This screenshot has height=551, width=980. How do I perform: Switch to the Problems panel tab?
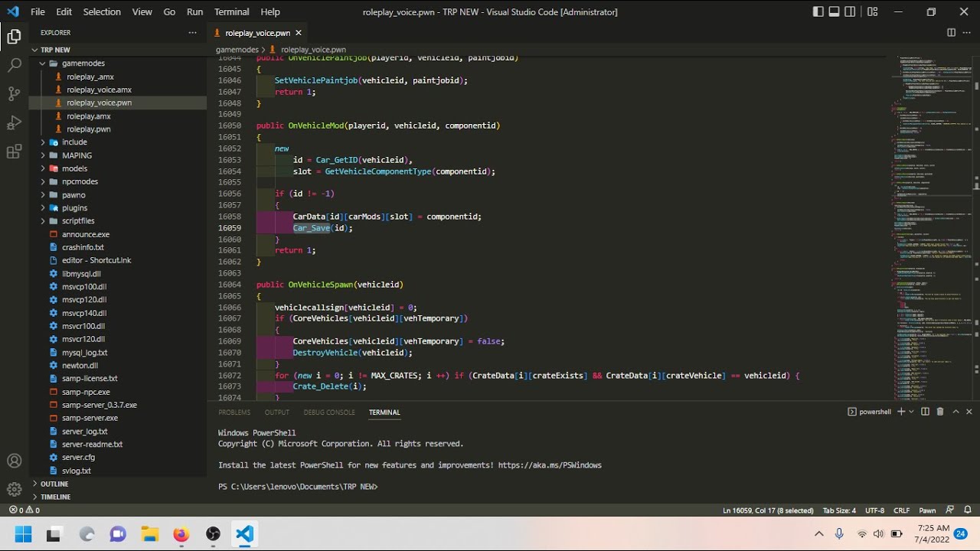234,412
